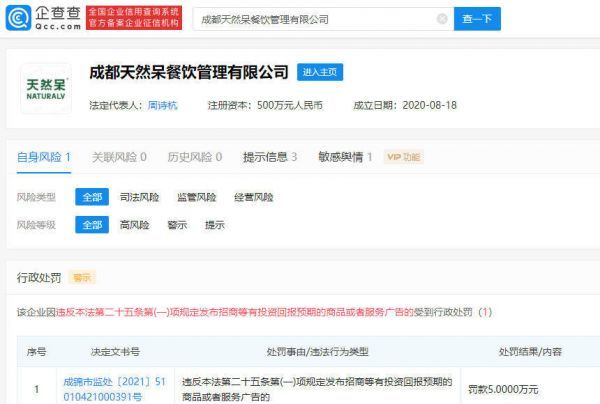Focus the company name search field
The image size is (600, 404).
(x=323, y=19)
